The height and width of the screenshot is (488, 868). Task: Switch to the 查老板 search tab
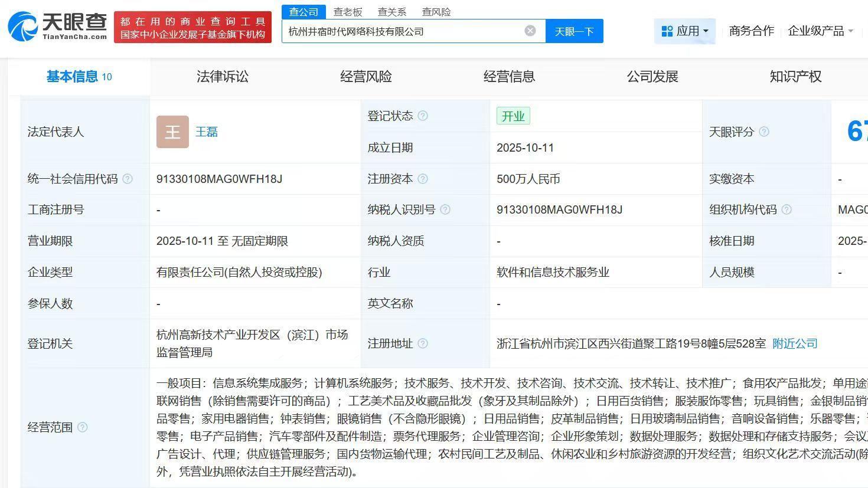[x=348, y=12]
